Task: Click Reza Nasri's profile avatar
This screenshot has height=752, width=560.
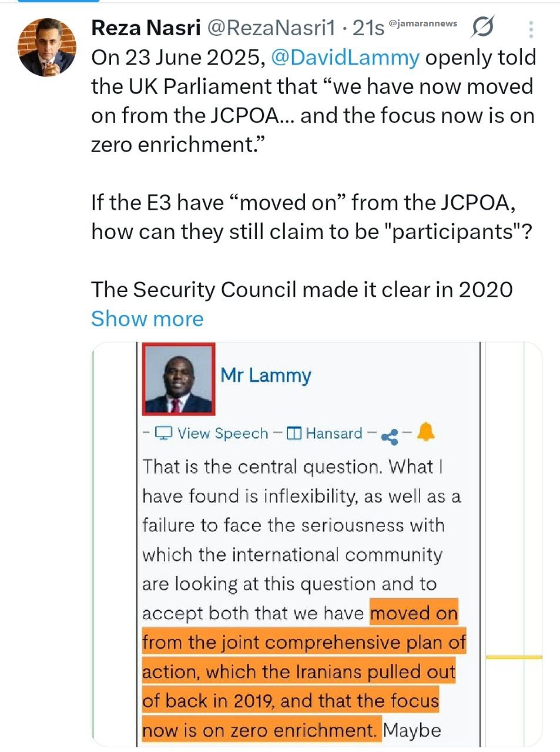Action: 47,48
